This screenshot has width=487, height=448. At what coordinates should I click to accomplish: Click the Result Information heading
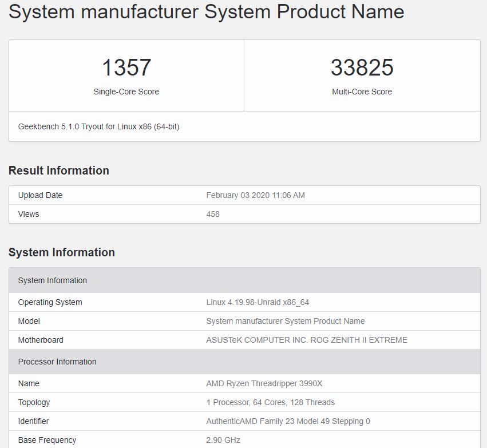click(59, 171)
